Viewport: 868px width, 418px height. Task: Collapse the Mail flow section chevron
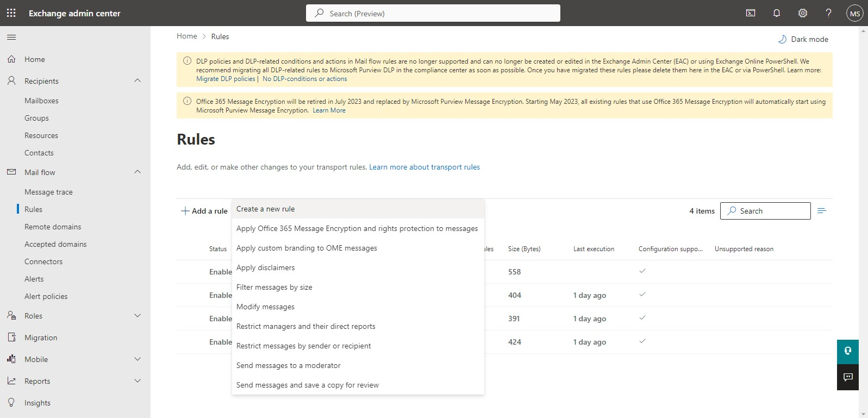138,172
